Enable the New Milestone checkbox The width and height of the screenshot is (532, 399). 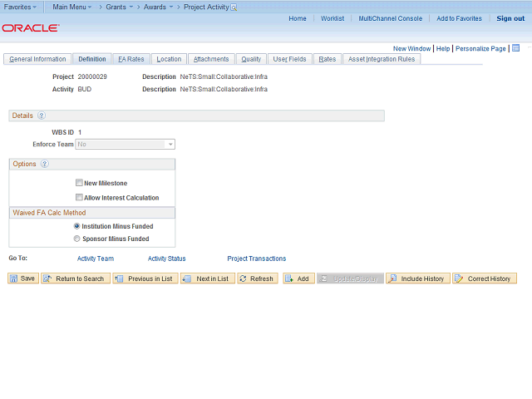point(79,183)
